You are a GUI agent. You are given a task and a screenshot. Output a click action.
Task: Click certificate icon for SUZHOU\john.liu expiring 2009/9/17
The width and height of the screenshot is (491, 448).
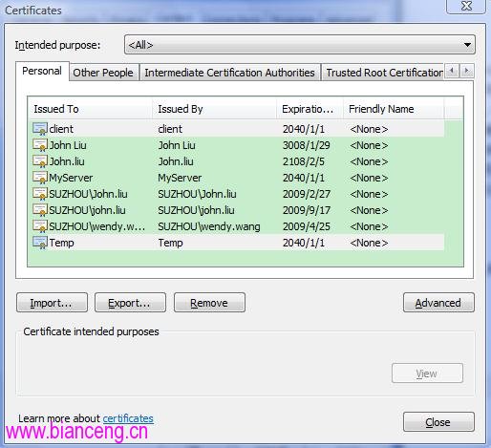click(40, 210)
